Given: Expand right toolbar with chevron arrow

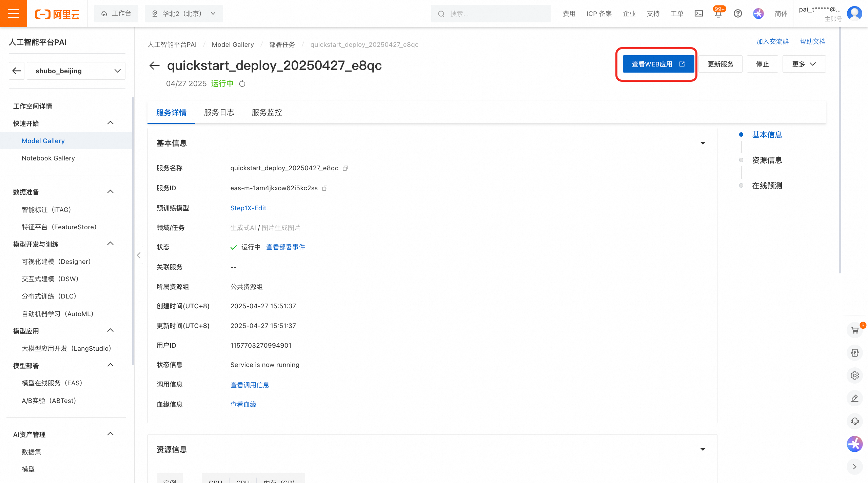Looking at the screenshot, I should click(855, 467).
